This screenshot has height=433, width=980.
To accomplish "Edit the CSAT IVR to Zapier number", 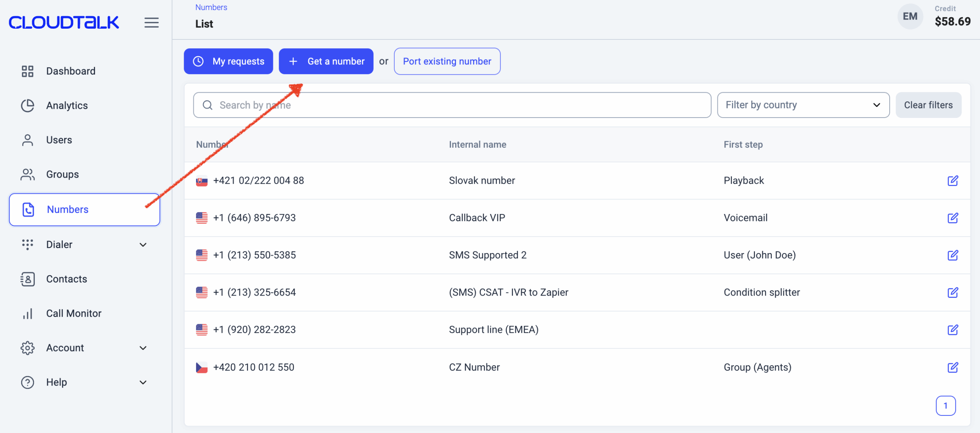I will (952, 292).
